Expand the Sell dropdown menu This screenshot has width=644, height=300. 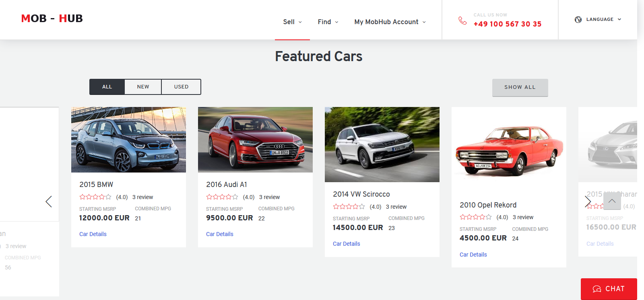click(x=292, y=22)
